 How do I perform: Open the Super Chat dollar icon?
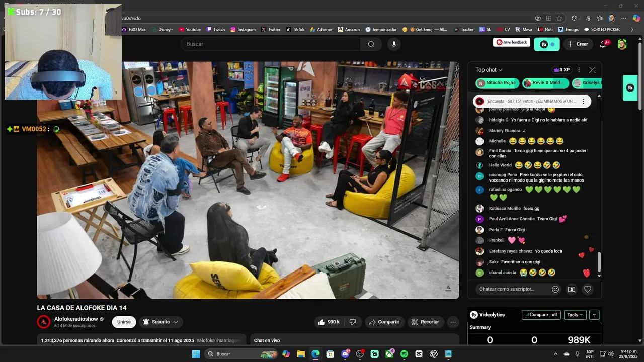572,289
